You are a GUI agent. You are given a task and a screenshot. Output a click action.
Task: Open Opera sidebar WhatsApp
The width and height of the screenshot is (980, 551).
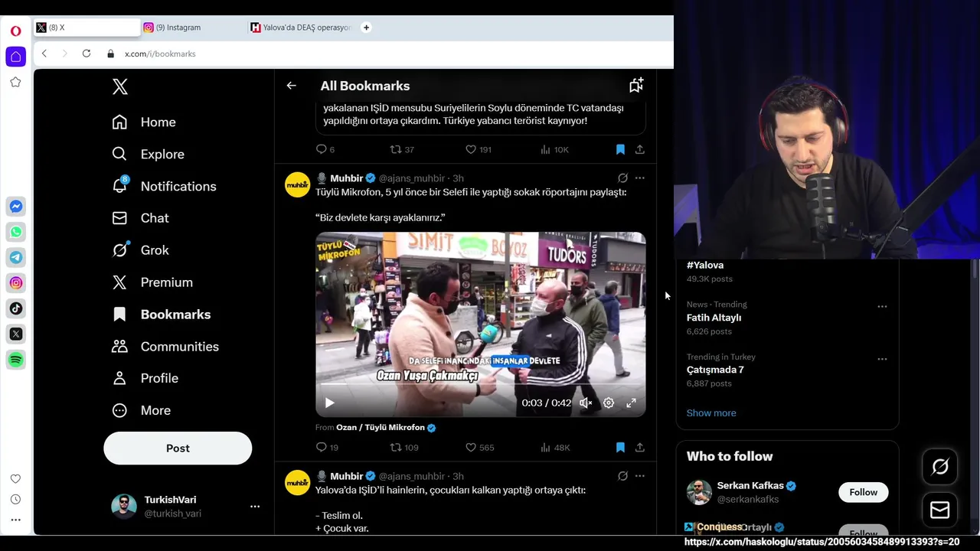pyautogui.click(x=15, y=232)
